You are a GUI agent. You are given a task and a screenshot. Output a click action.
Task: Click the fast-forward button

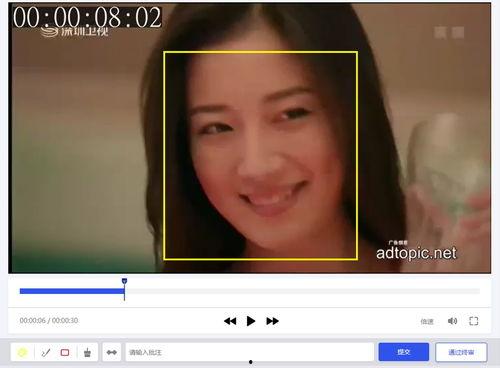pyautogui.click(x=272, y=321)
